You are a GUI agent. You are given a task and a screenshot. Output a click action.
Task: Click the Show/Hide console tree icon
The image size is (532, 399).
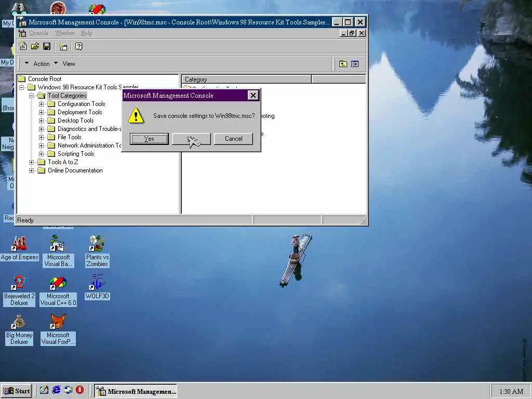[x=355, y=64]
